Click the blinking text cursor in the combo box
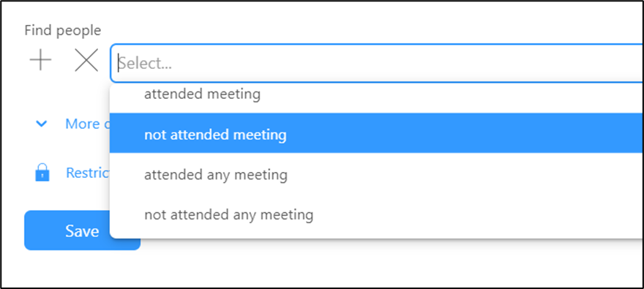 tap(119, 63)
